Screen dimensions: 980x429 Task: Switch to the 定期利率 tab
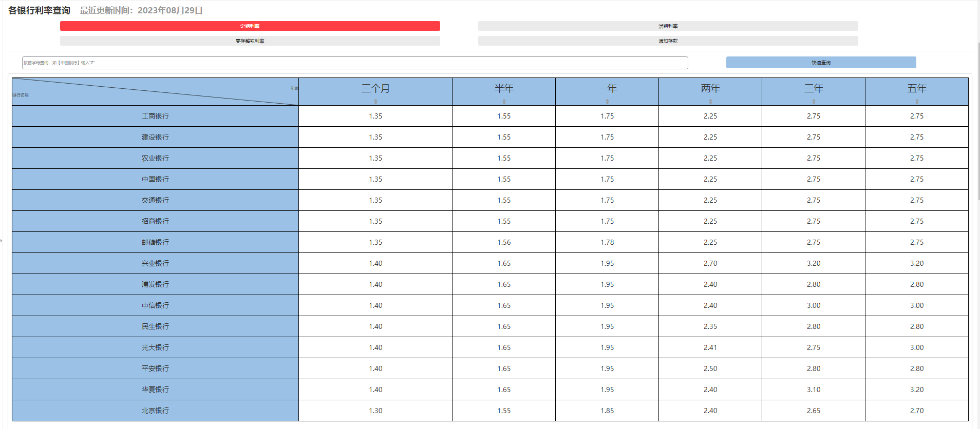250,26
